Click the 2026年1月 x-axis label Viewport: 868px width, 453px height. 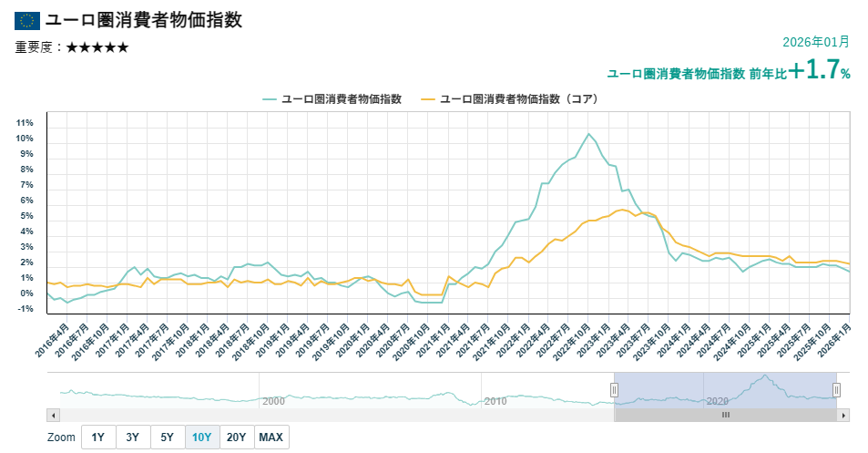click(x=834, y=340)
